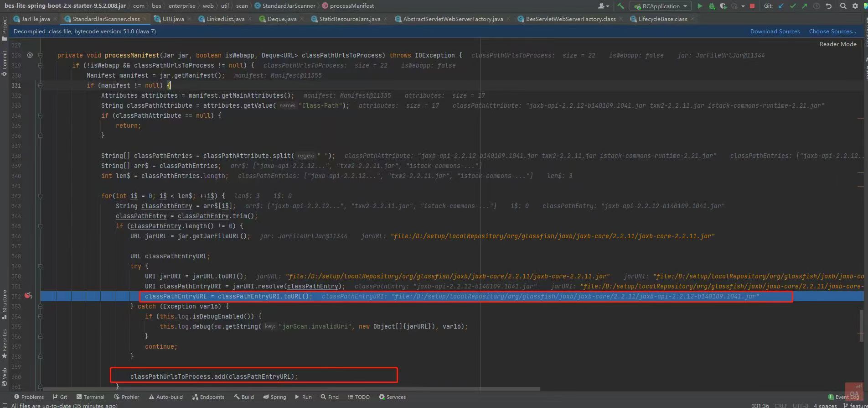Click the Choose Sources link

(832, 31)
